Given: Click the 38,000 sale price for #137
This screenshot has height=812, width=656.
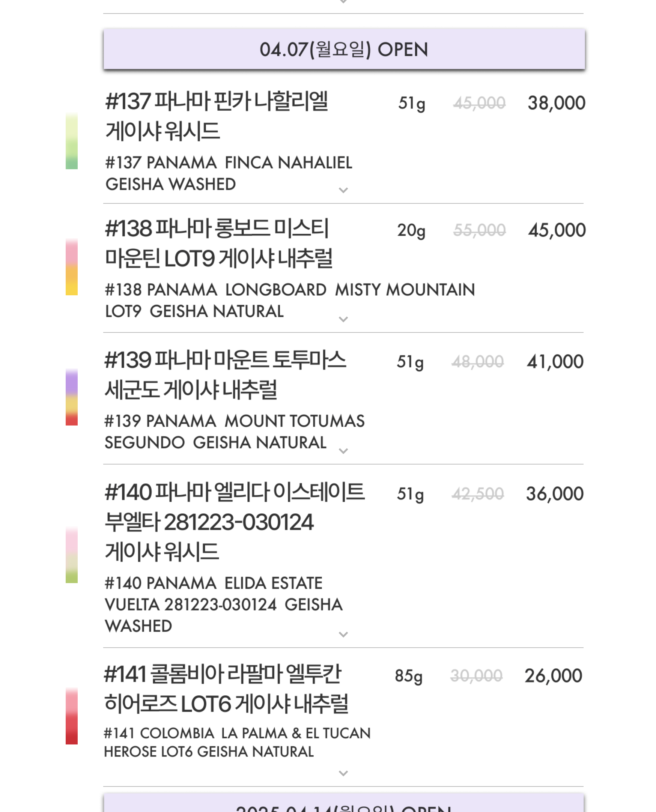Looking at the screenshot, I should tap(556, 103).
